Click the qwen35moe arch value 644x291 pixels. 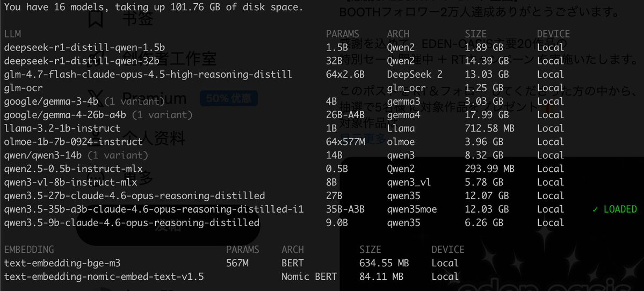point(412,209)
